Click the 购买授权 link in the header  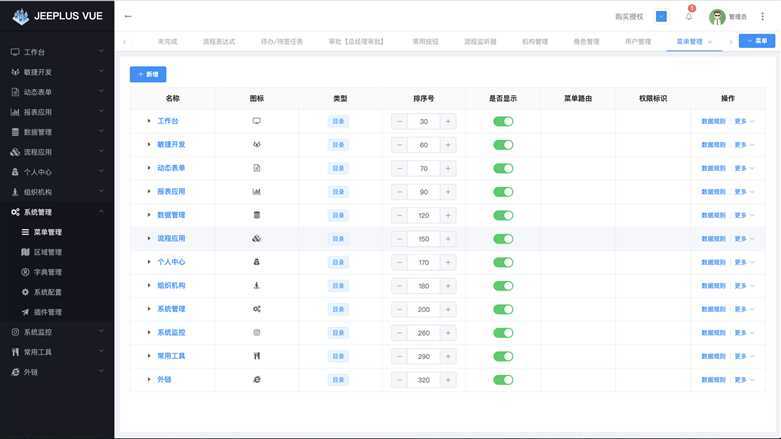point(629,16)
